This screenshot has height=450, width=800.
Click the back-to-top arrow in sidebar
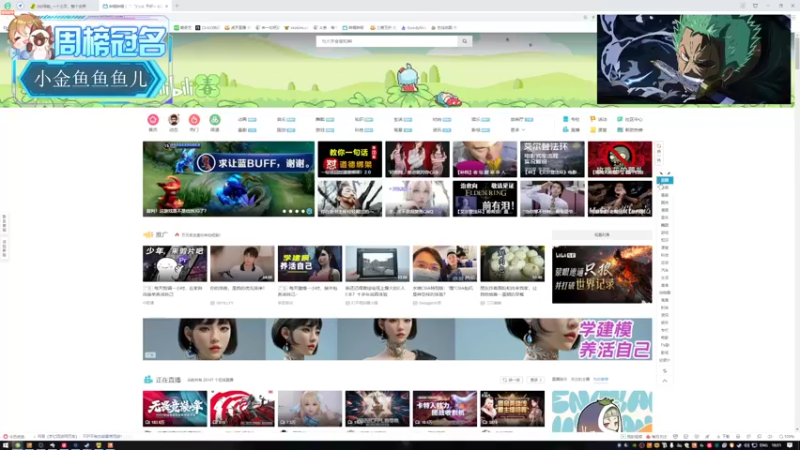665,381
